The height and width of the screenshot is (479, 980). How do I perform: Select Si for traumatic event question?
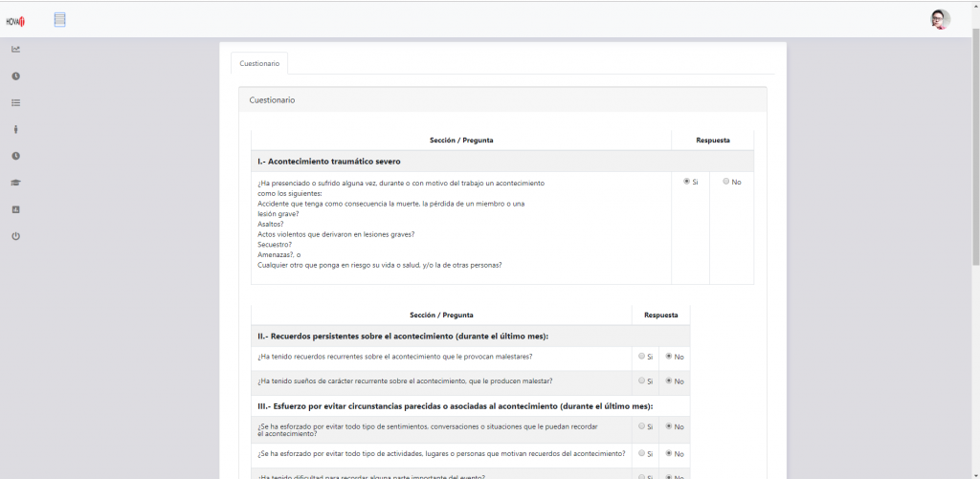687,182
